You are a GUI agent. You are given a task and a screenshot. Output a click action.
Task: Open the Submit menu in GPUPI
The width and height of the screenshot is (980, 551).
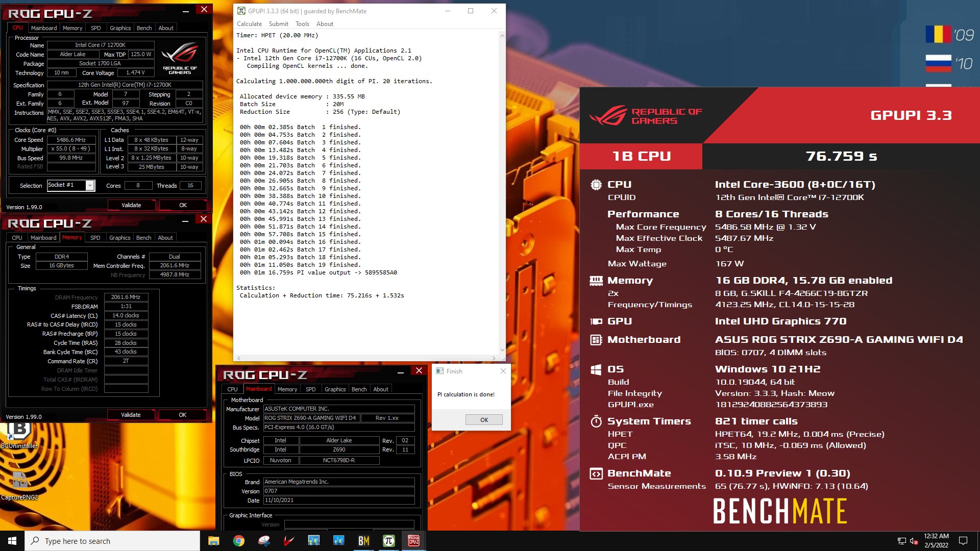tap(279, 24)
